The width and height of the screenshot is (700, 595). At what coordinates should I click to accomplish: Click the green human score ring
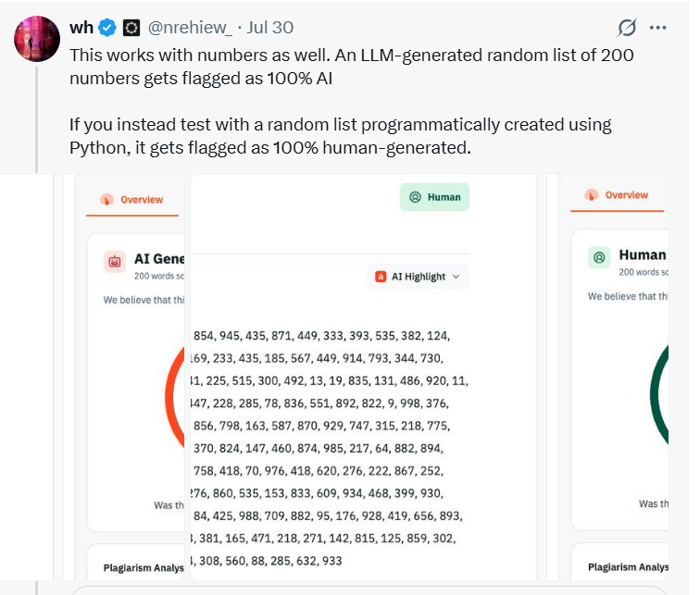659,394
